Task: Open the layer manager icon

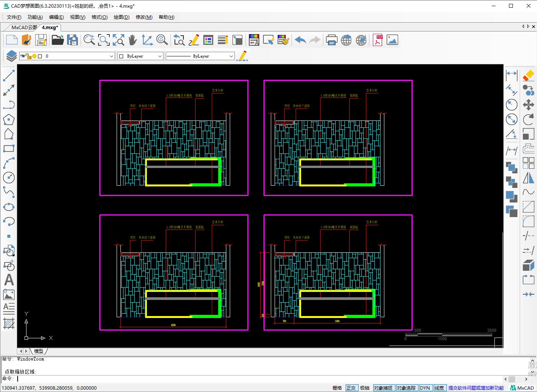Action: click(11, 56)
